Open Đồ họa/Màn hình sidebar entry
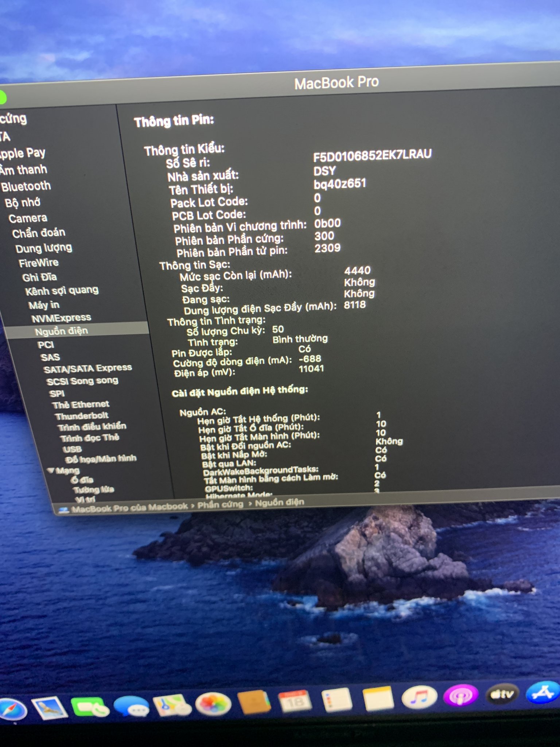Image resolution: width=560 pixels, height=747 pixels. (x=101, y=458)
